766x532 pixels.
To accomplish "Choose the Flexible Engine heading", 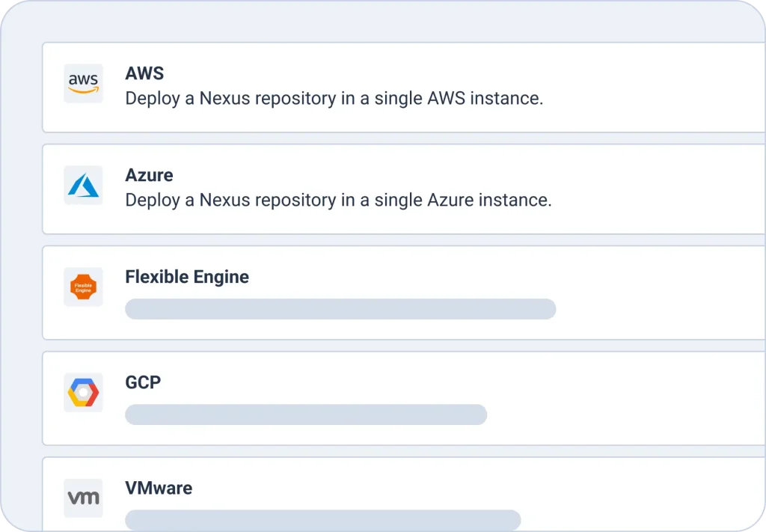I will tap(187, 277).
